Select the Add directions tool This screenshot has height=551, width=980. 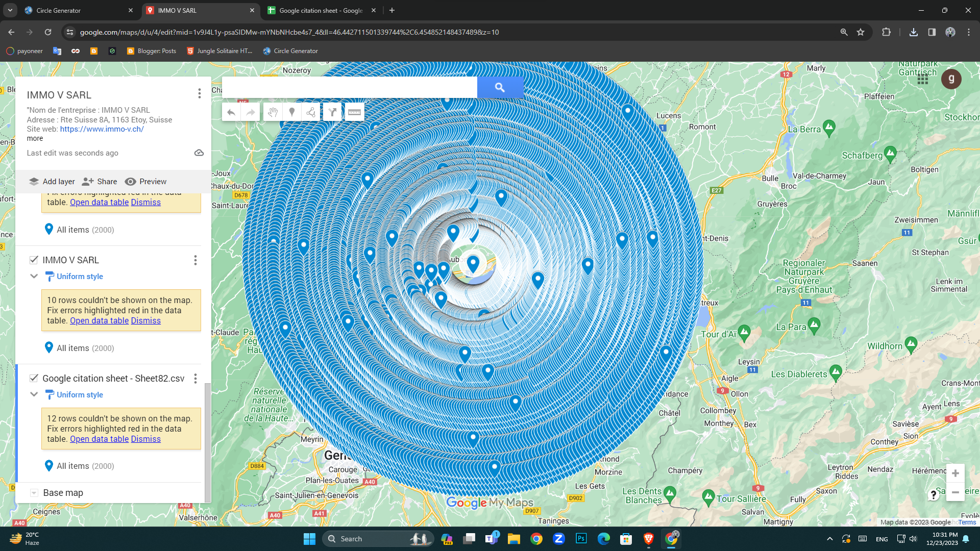(332, 112)
